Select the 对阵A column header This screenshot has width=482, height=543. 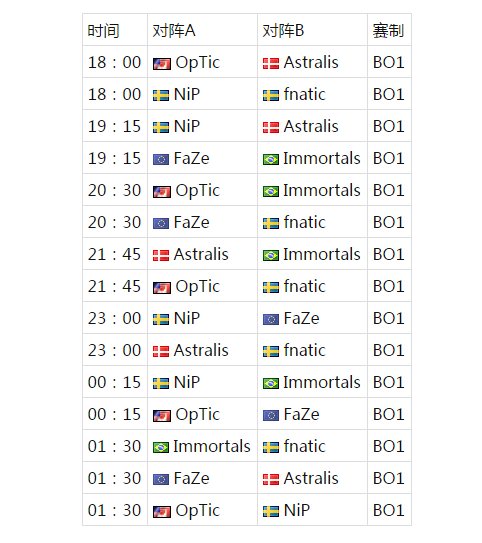point(174,31)
